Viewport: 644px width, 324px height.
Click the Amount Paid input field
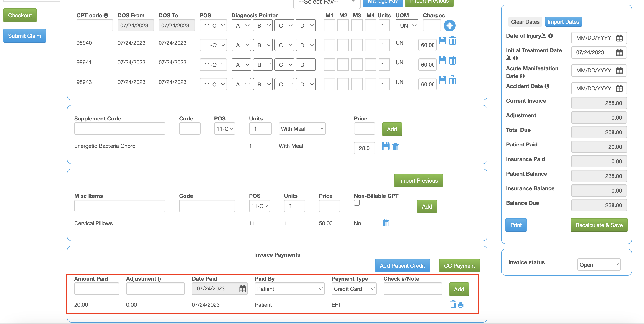96,289
